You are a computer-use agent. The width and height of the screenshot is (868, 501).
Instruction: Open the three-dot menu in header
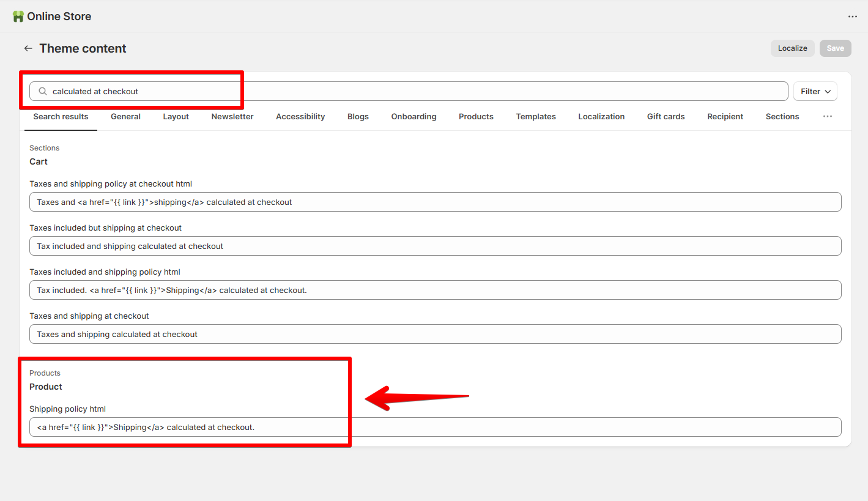click(x=853, y=17)
